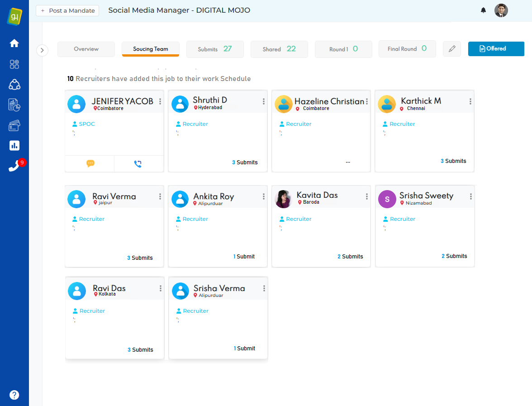Open options menu on Karthick M card

(470, 102)
